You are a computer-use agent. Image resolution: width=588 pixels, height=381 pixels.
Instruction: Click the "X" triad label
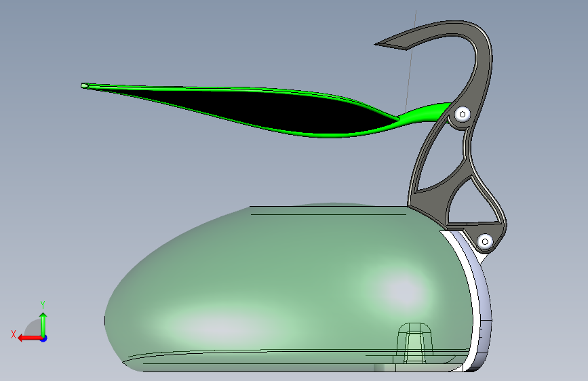click(14, 334)
